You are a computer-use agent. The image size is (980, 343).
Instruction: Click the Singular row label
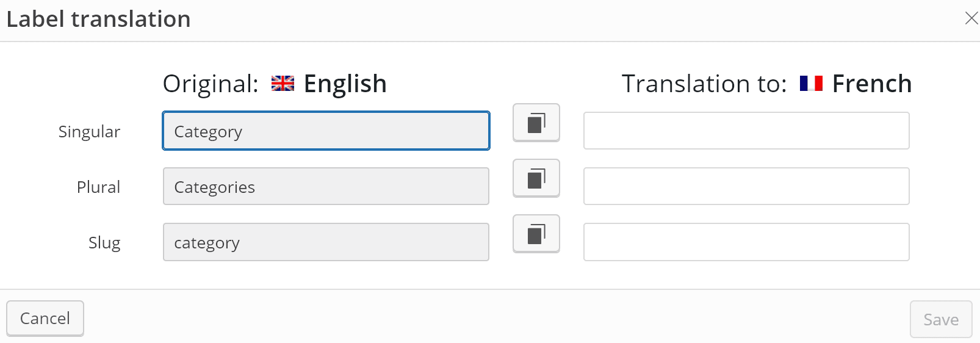[x=89, y=132]
